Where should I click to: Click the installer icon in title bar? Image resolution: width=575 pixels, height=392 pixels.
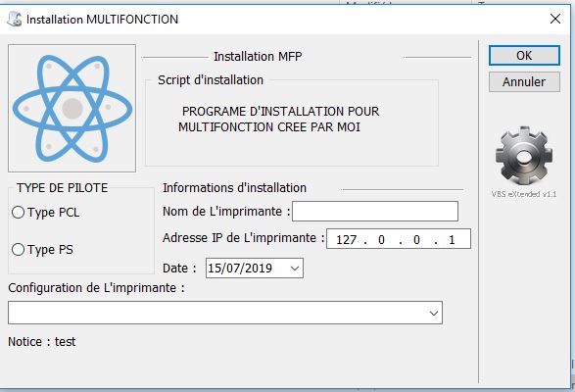[x=15, y=19]
